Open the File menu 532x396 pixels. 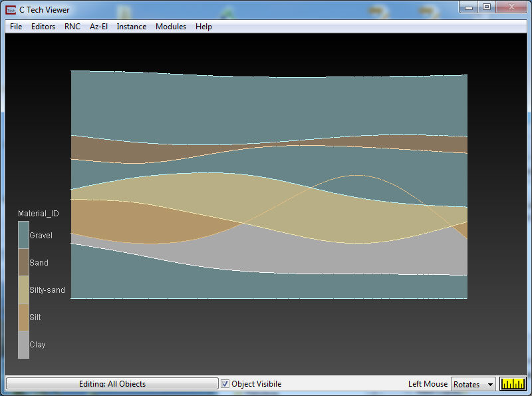tap(16, 27)
